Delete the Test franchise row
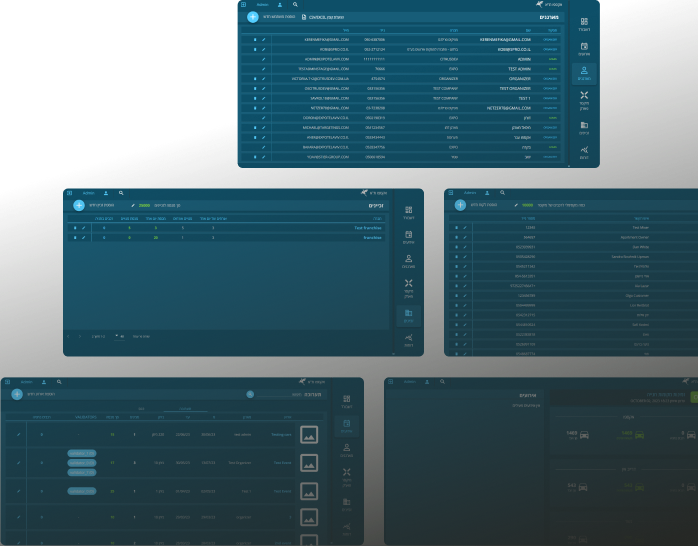Viewport: 698px width, 546px height. click(x=75, y=228)
